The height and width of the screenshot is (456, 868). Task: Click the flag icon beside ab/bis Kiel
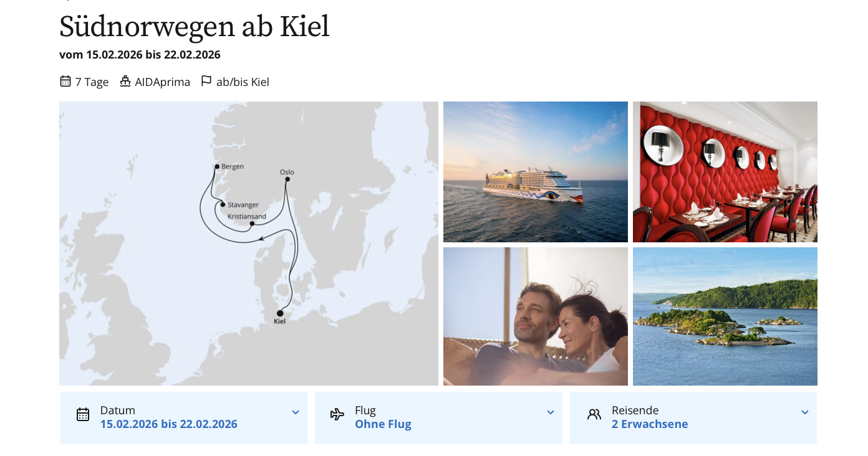click(206, 82)
